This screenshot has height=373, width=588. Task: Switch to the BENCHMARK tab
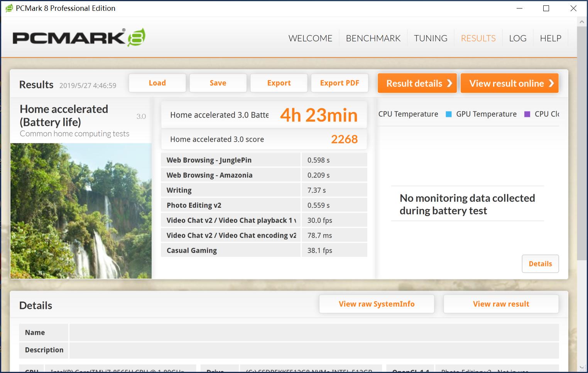click(x=373, y=38)
